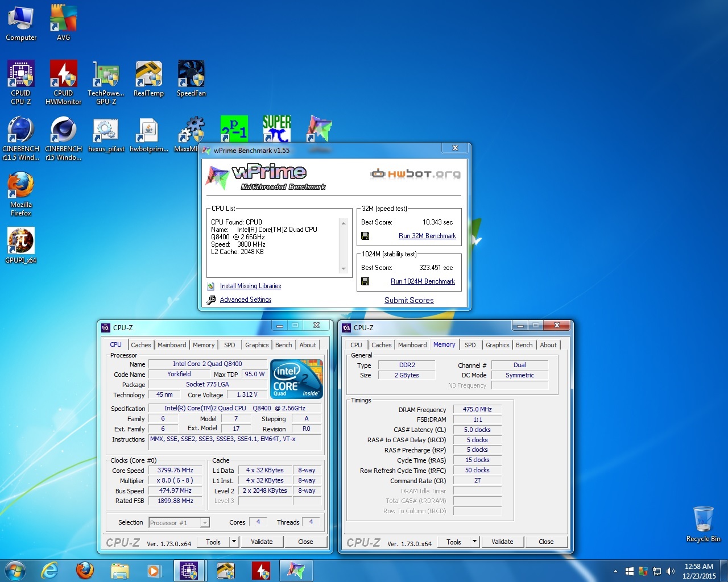The image size is (728, 582).
Task: Switch to CPU tab in right CPU-Z
Action: tap(356, 345)
